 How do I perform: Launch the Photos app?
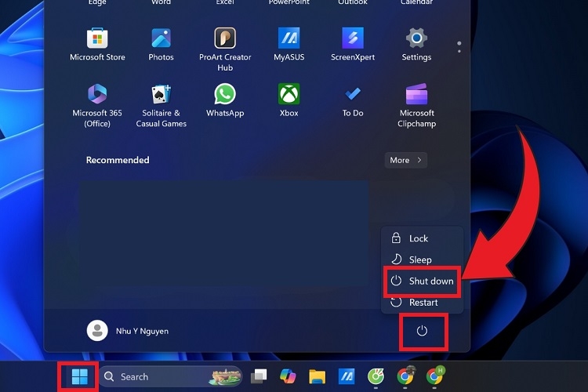[161, 44]
